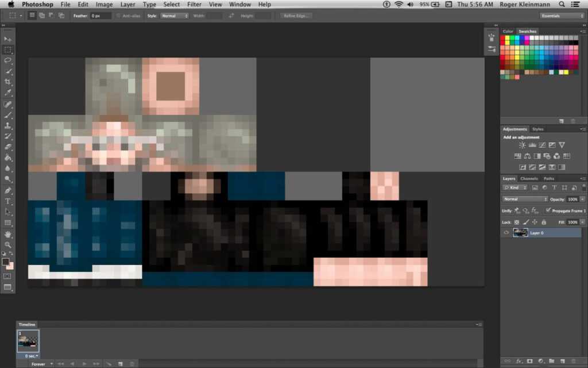Add a Hue/Saturation adjustment

[517, 156]
